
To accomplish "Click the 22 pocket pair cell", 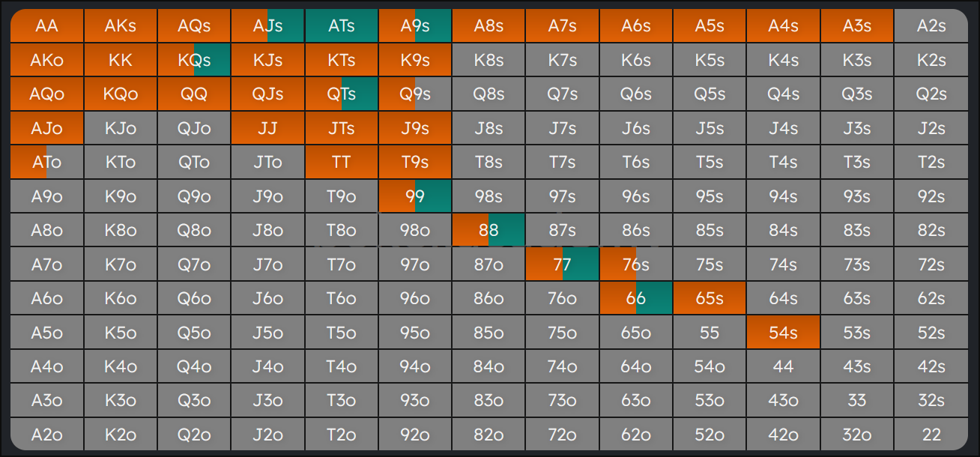I will coord(931,435).
